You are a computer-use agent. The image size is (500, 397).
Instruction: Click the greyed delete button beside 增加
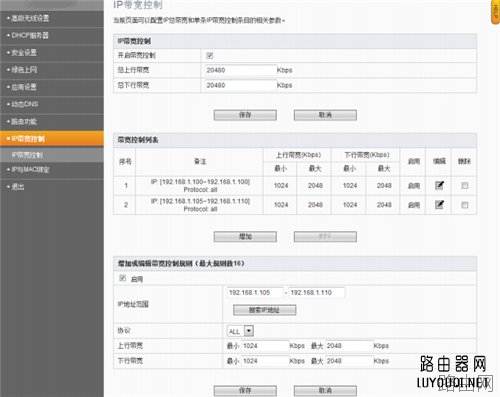[x=325, y=237]
